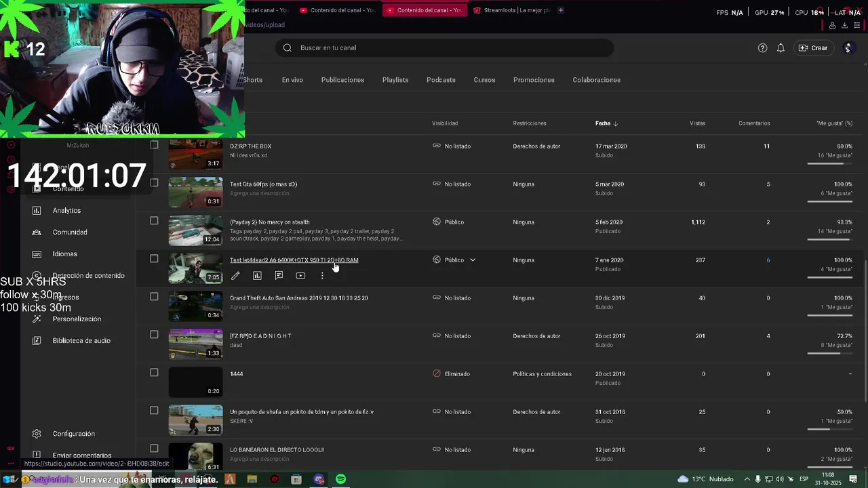
Task: Switch to the Streamloots browser tab
Action: pos(512,10)
